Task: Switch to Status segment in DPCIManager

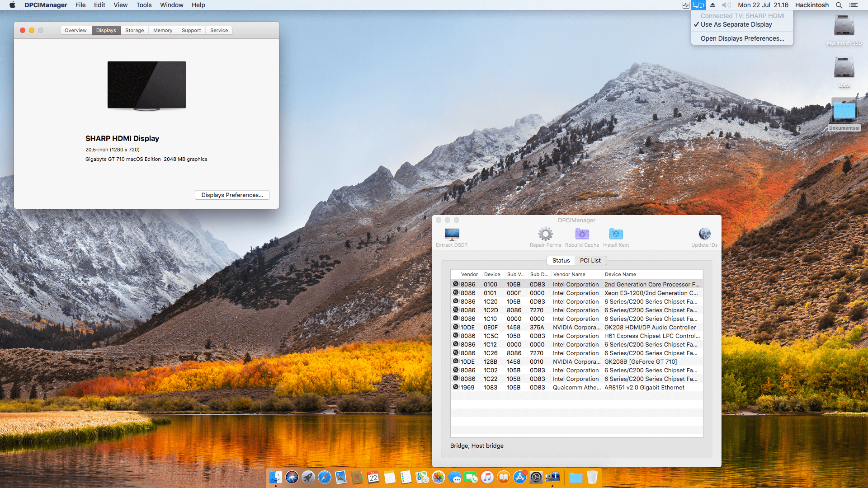Action: [561, 260]
